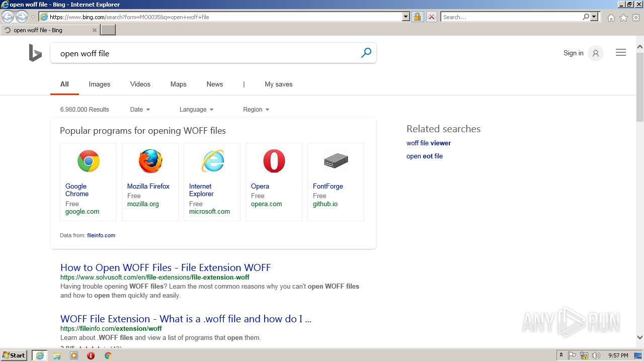Click the microsoft.com green link
Image resolution: width=644 pixels, height=362 pixels.
pyautogui.click(x=209, y=212)
